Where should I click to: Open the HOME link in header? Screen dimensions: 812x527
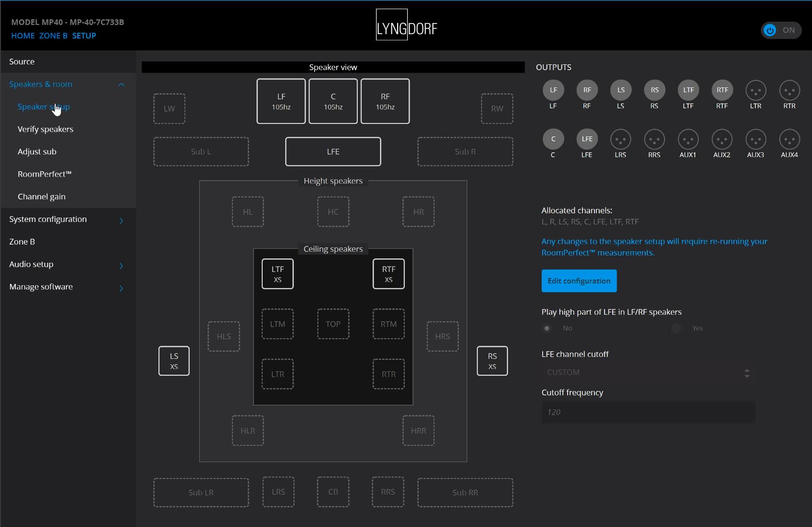[23, 36]
